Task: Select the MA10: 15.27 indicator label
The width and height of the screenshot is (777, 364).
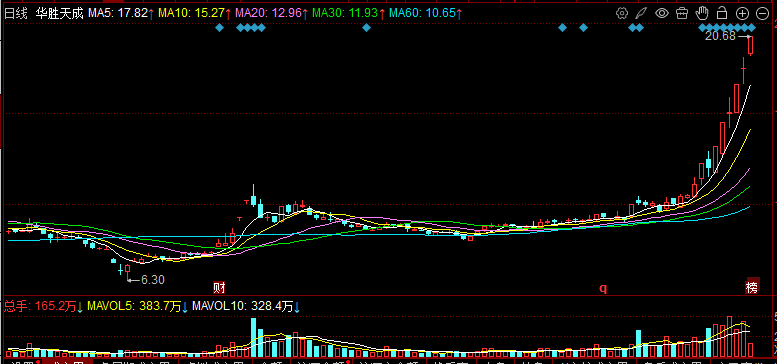Action: (195, 13)
